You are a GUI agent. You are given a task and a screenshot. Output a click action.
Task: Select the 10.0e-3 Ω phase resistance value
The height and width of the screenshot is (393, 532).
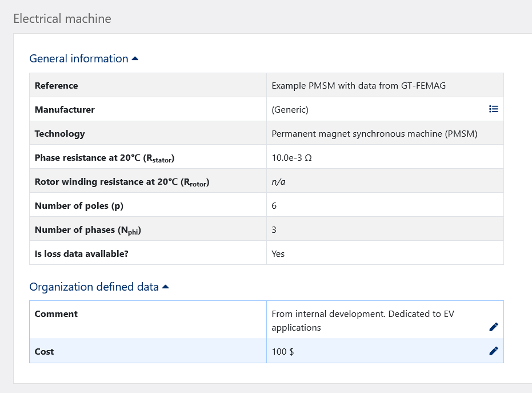[x=291, y=157]
